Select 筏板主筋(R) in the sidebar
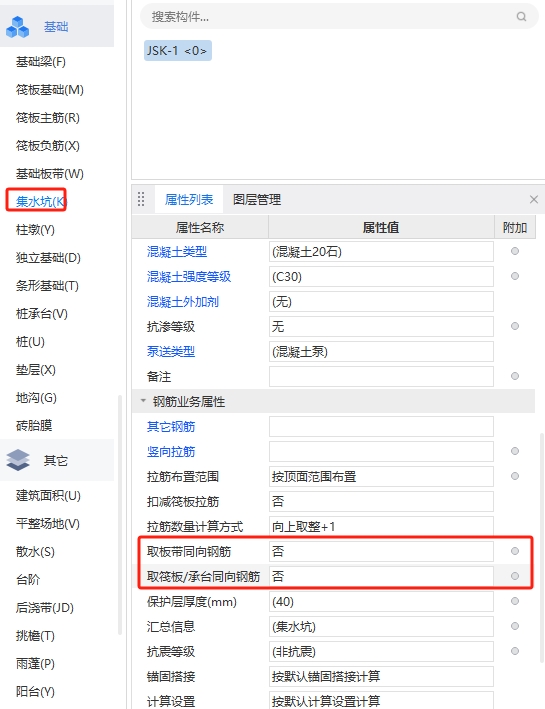This screenshot has width=545, height=709. pyautogui.click(x=47, y=118)
